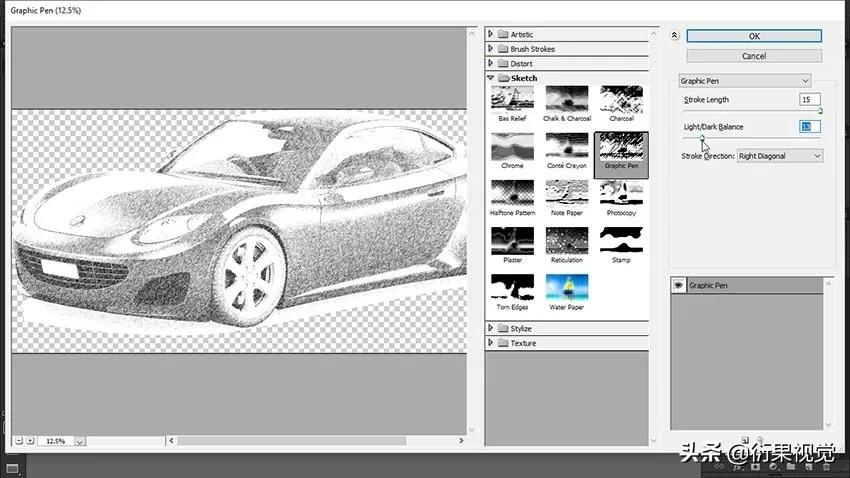Screen dimensions: 850x478
Task: Open the Stroke Direction dropdown
Action: (779, 156)
